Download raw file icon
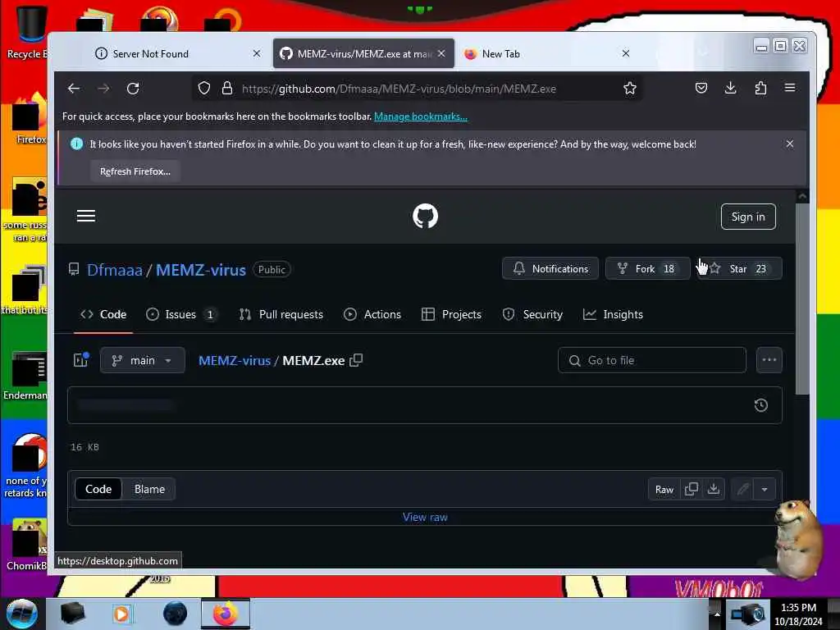The image size is (840, 630). coord(714,489)
